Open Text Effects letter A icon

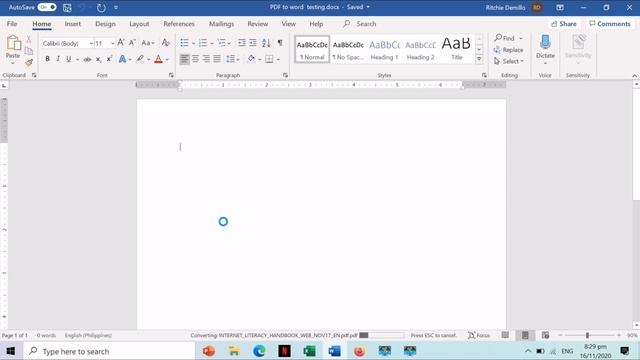pyautogui.click(x=122, y=59)
